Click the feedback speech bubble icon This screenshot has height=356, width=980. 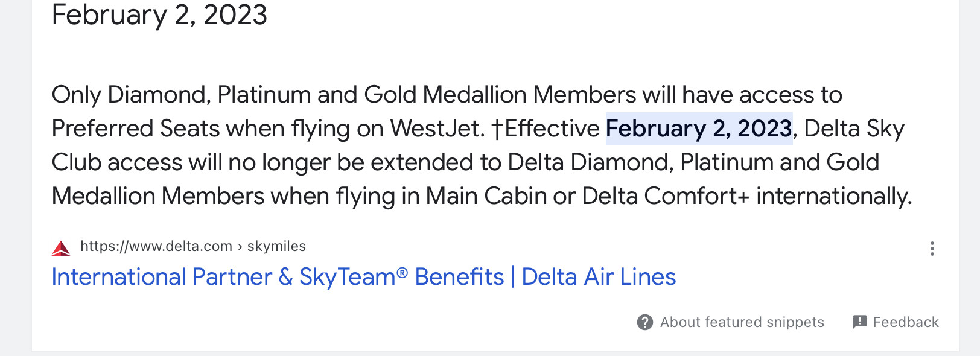pyautogui.click(x=859, y=322)
